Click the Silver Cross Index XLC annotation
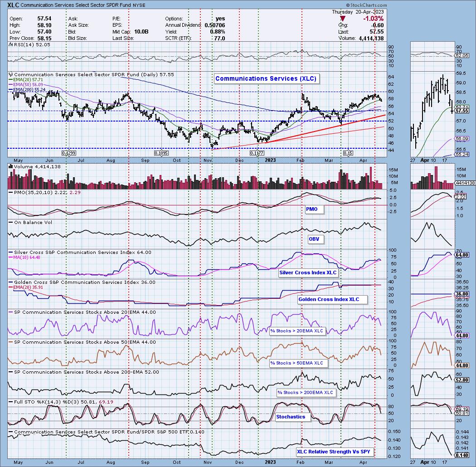 (x=308, y=272)
